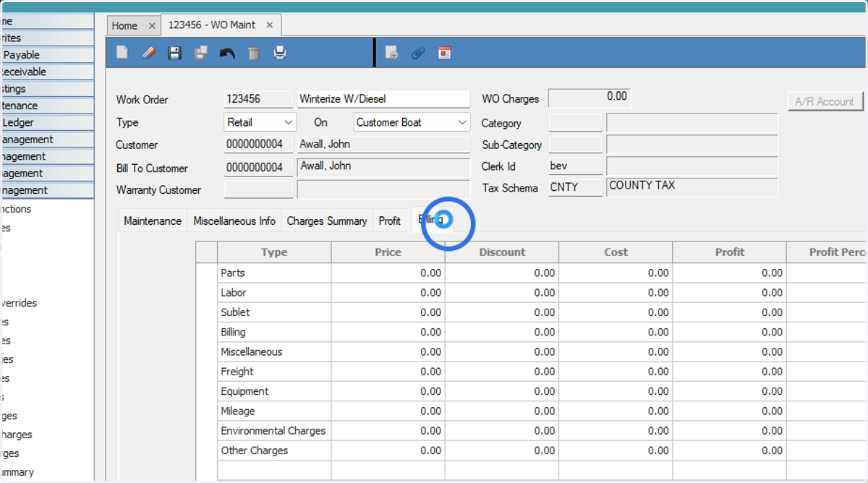868x483 pixels.
Task: Print the work order using printer icon
Action: pos(280,53)
